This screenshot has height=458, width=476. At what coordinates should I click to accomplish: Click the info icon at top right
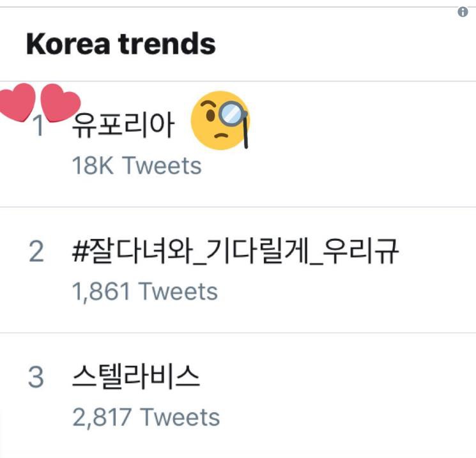pyautogui.click(x=463, y=12)
